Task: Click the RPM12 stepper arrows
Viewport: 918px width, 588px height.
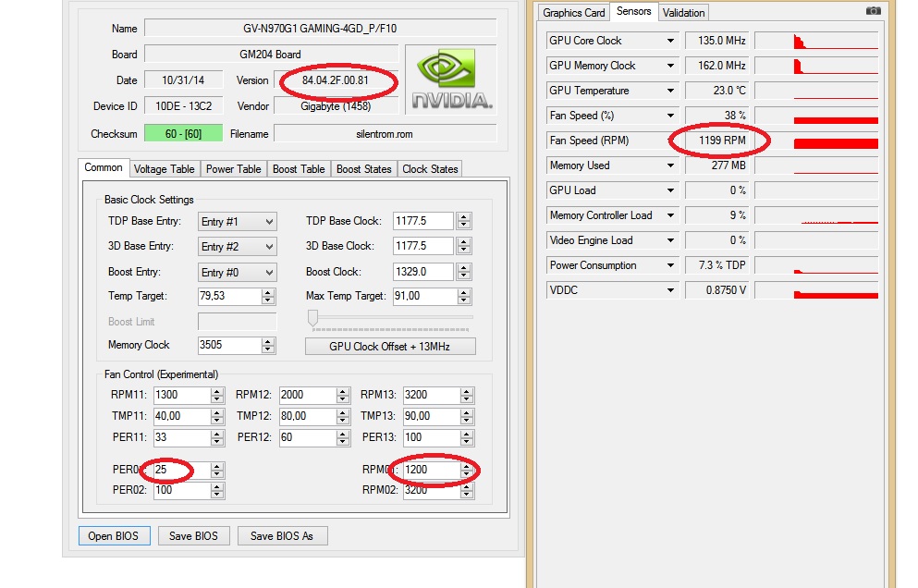Action: (x=343, y=395)
